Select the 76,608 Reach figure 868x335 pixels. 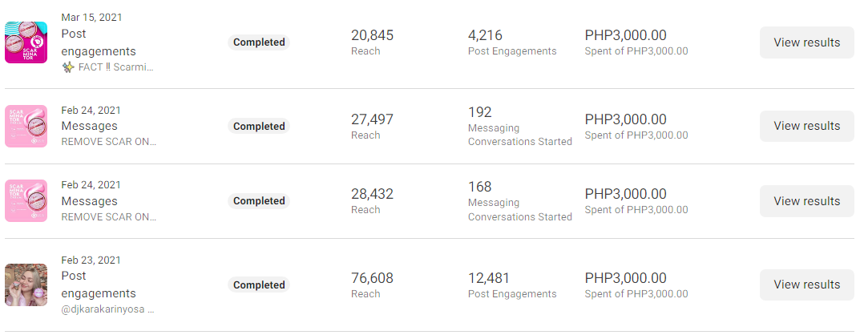[x=372, y=278]
